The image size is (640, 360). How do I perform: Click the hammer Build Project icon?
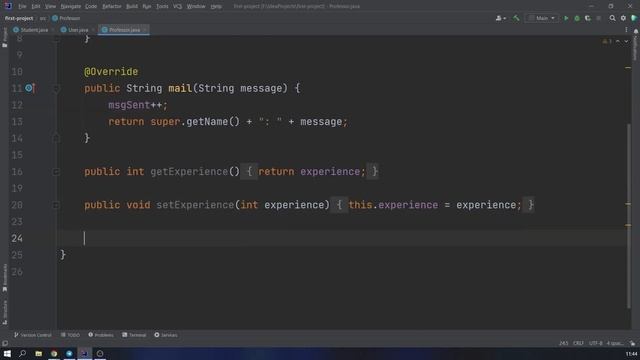click(516, 18)
